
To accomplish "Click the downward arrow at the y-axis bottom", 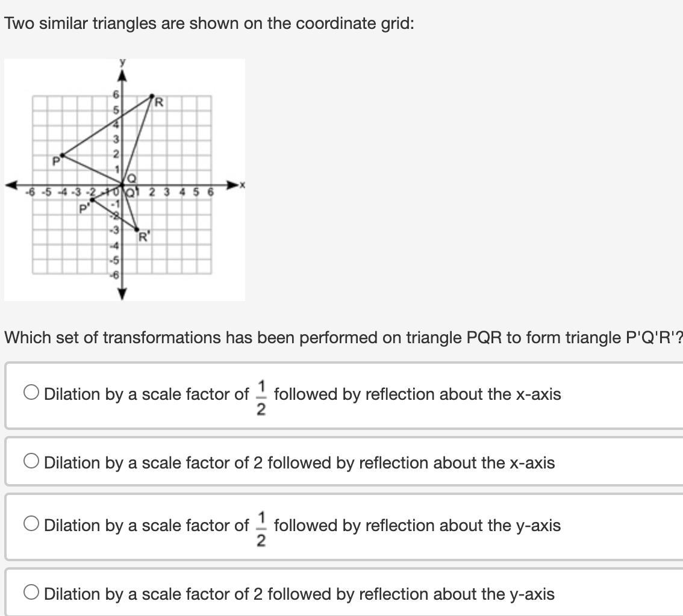I will click(122, 293).
